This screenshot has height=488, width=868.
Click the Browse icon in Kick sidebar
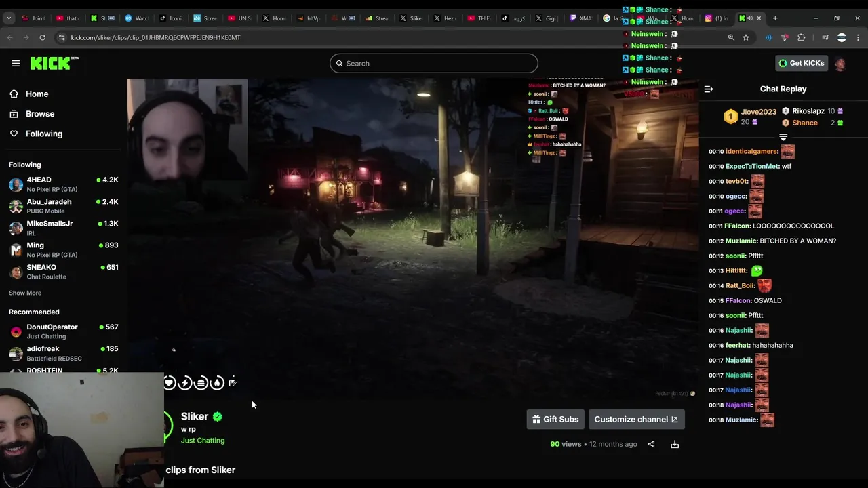tap(14, 114)
